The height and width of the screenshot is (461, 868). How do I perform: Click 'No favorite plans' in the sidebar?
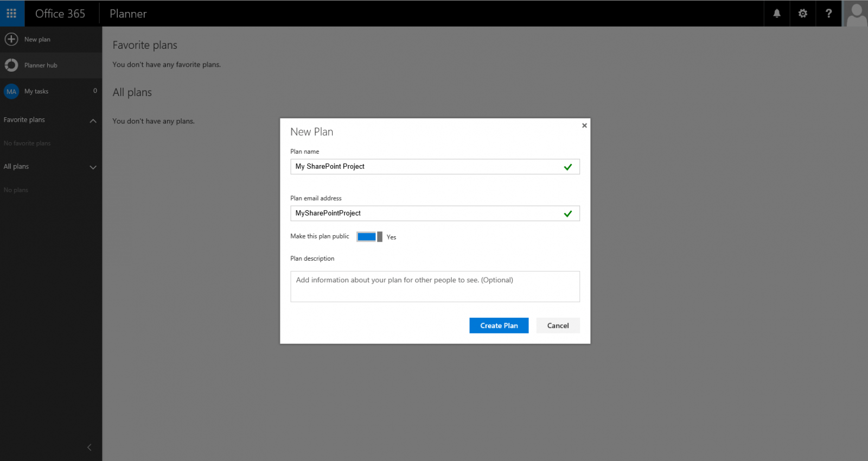27,143
